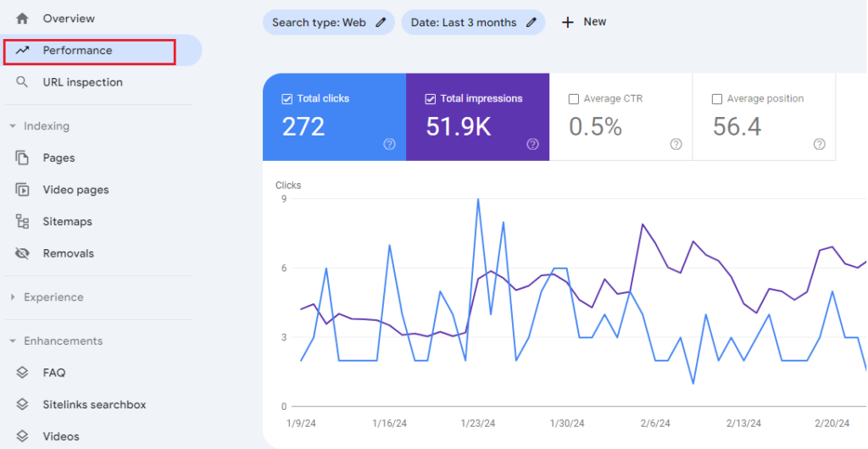Click the 2/13/24 date label

[743, 424]
